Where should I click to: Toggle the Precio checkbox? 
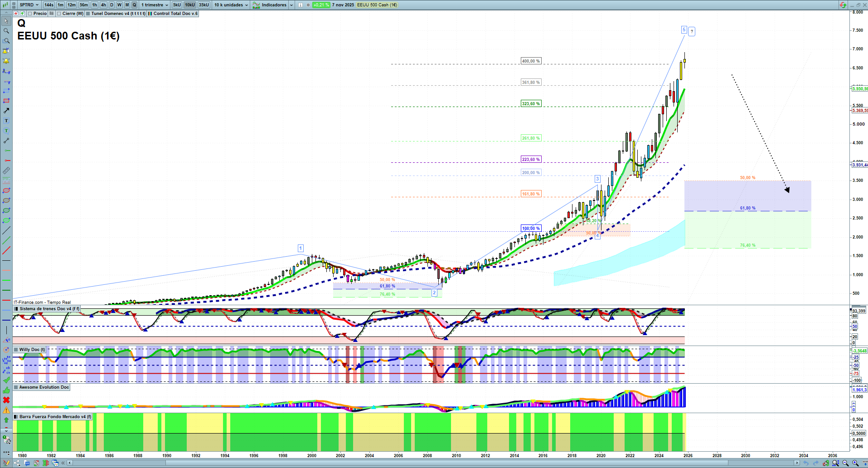coord(30,14)
